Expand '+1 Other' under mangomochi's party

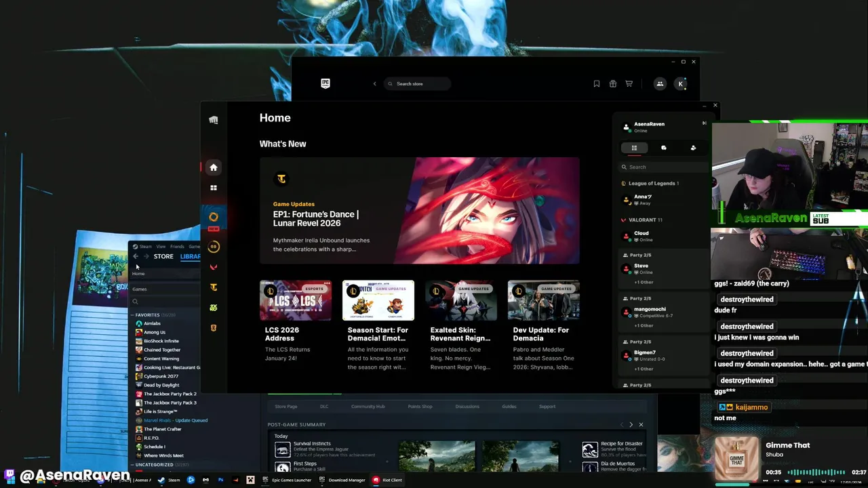[x=644, y=325]
